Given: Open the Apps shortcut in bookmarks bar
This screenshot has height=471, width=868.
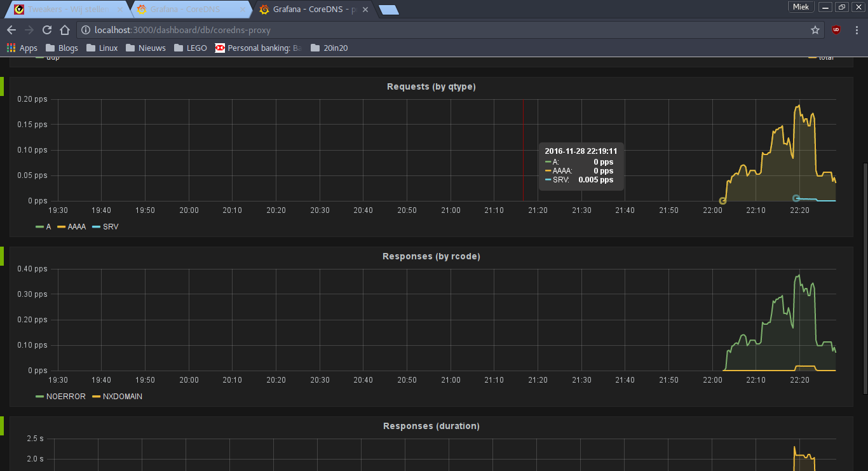Looking at the screenshot, I should (22, 48).
